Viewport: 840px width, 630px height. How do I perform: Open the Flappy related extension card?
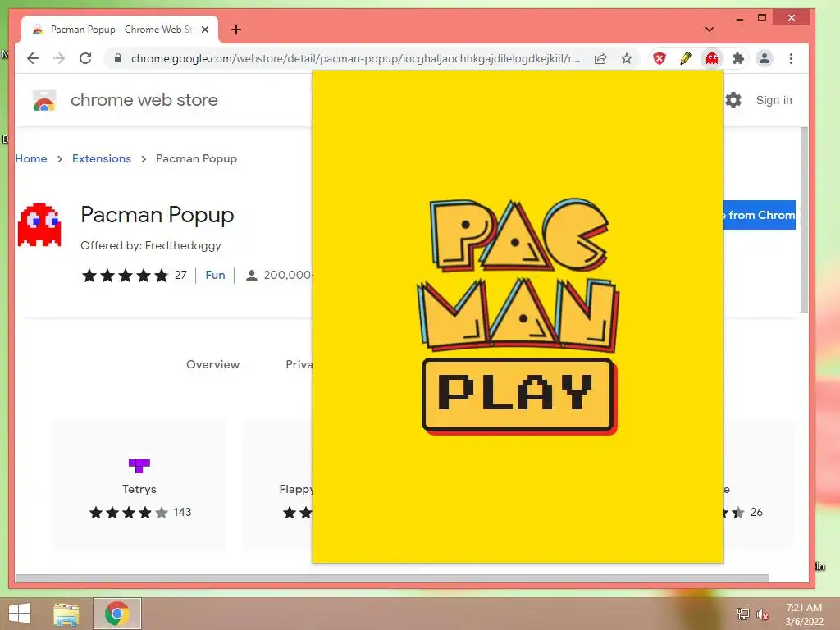[x=277, y=486]
